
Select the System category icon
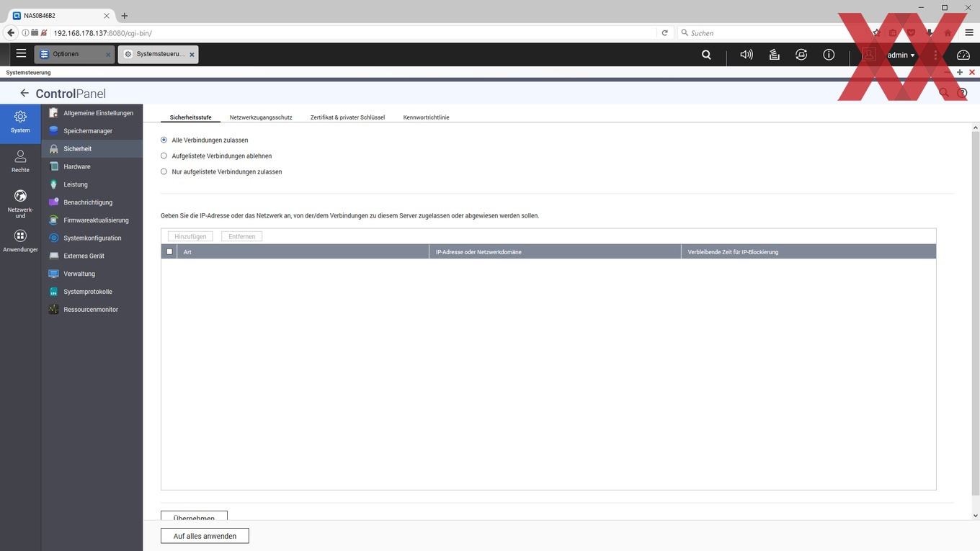pyautogui.click(x=20, y=122)
